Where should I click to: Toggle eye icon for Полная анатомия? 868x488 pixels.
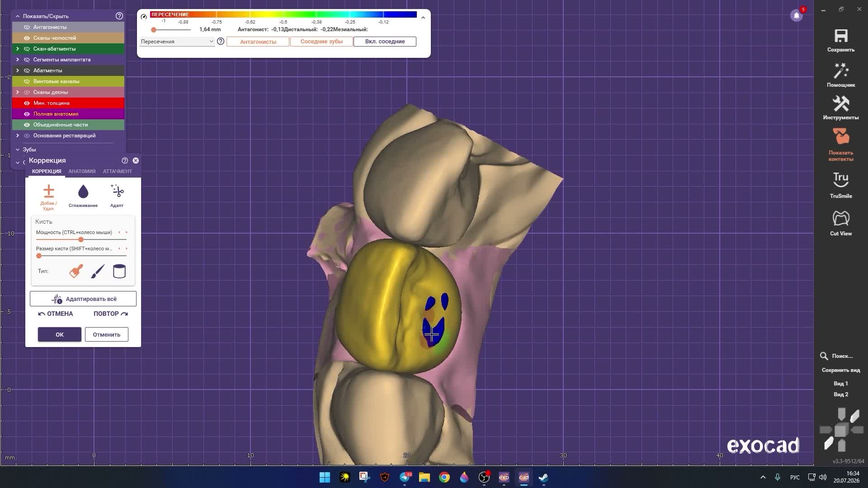click(x=27, y=114)
